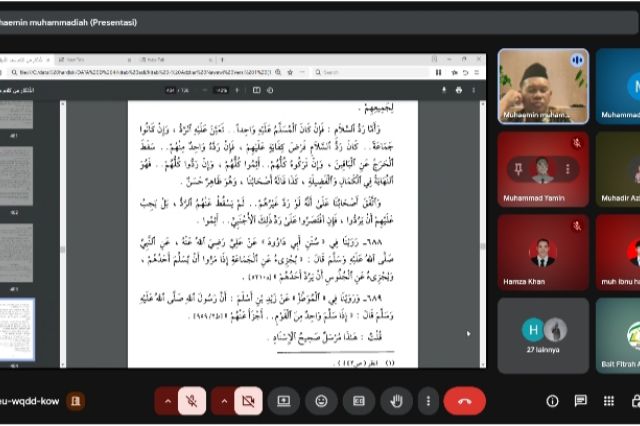Select Muhaemin muham... participant video tile
Image resolution: width=640 pixels, height=426 pixels.
coord(543,87)
